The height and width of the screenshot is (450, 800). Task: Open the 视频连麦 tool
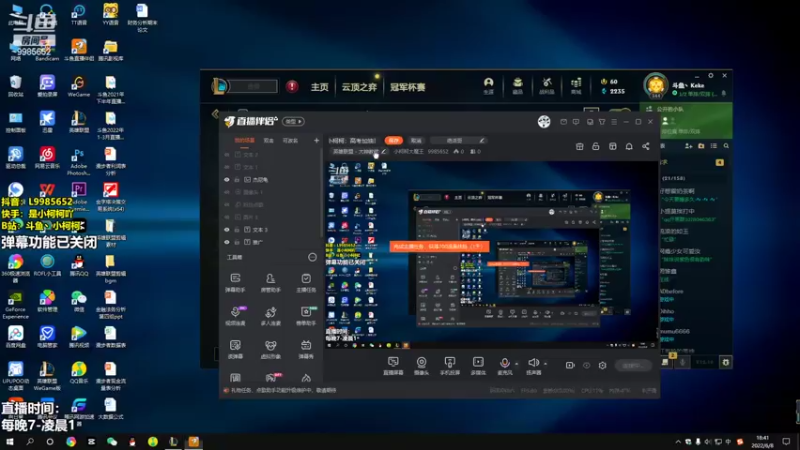click(x=235, y=316)
